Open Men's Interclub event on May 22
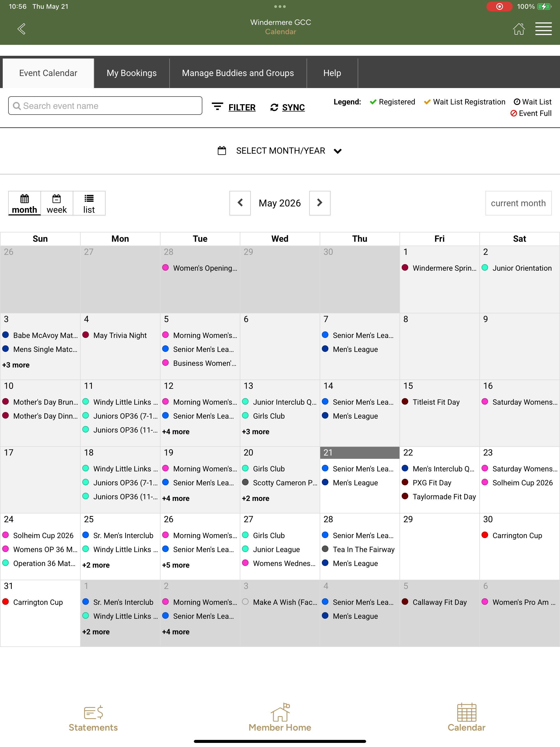Screen dimensions: 560x747 (x=438, y=469)
